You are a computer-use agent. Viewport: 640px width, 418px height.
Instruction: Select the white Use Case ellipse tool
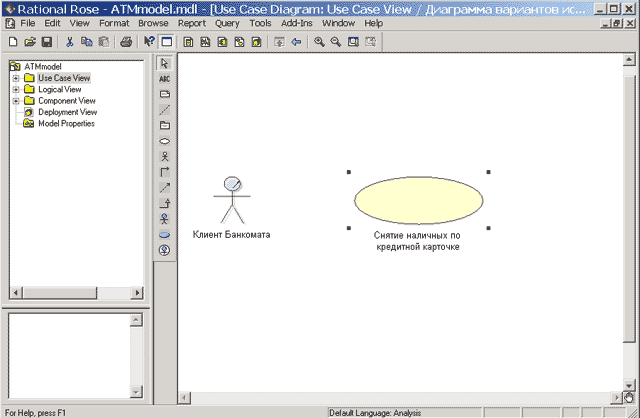[x=164, y=141]
